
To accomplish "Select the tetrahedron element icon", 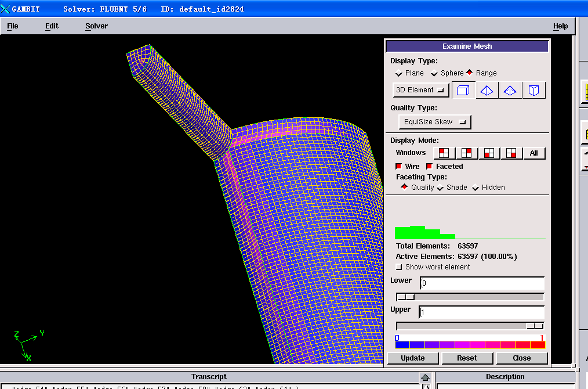I will pyautogui.click(x=487, y=90).
